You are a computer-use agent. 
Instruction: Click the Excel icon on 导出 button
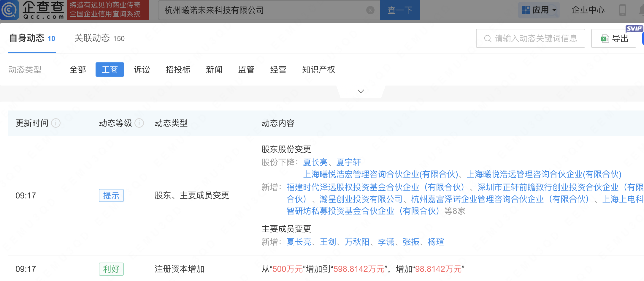click(605, 39)
